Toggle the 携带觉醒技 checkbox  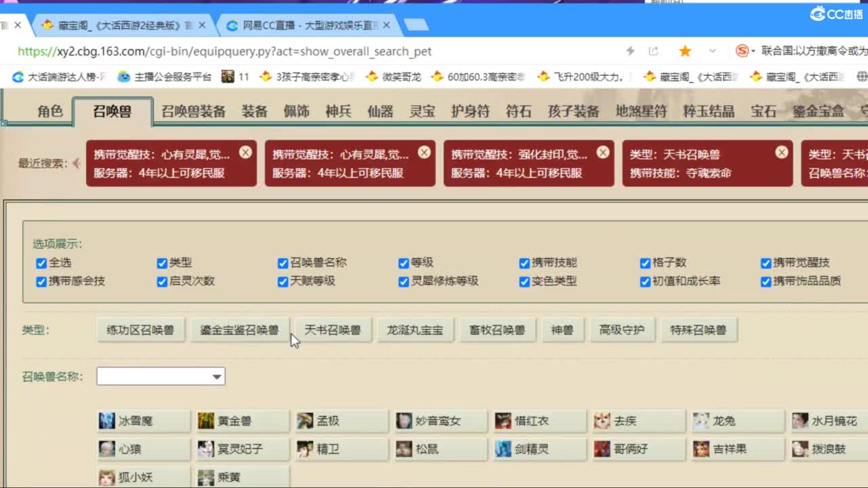pos(766,263)
